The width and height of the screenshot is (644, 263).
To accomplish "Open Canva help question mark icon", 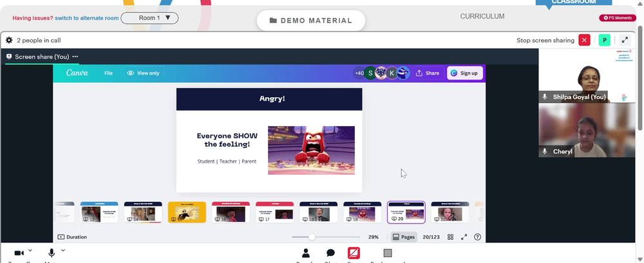I will click(x=477, y=237).
